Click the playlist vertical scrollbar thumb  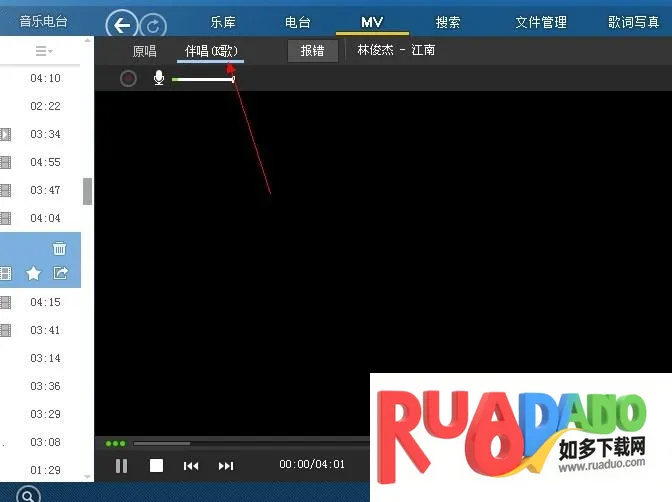pyautogui.click(x=87, y=191)
